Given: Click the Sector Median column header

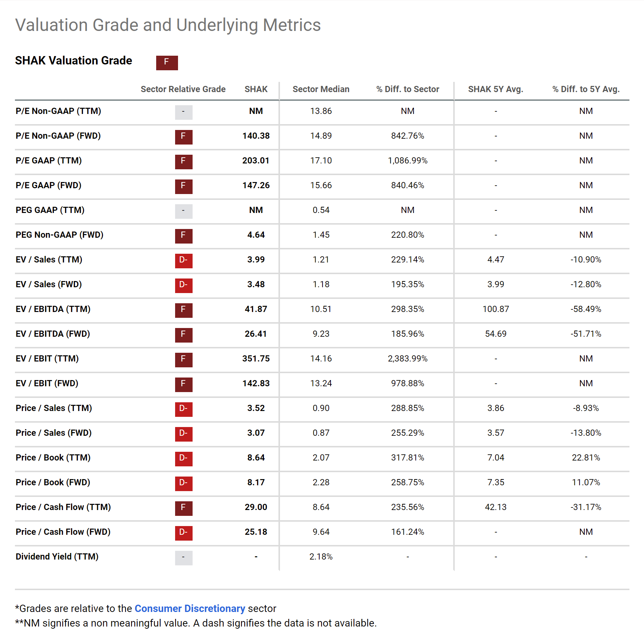Looking at the screenshot, I should (x=321, y=89).
